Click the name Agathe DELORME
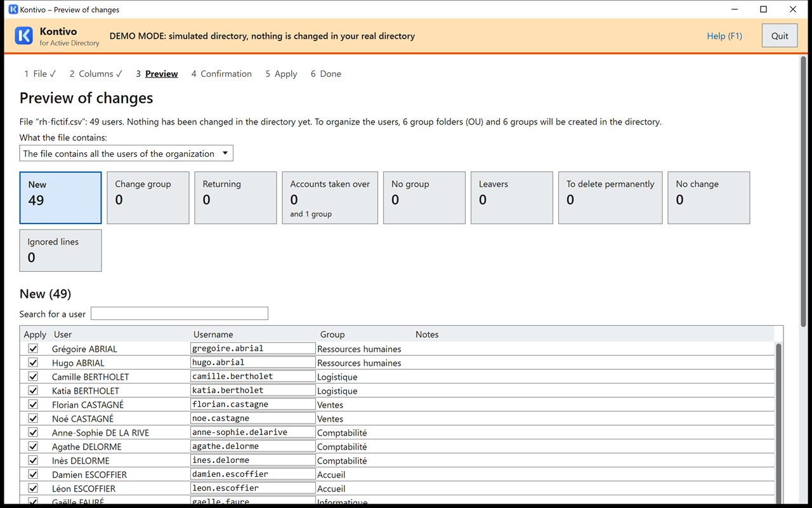This screenshot has height=508, width=812. coord(87,446)
